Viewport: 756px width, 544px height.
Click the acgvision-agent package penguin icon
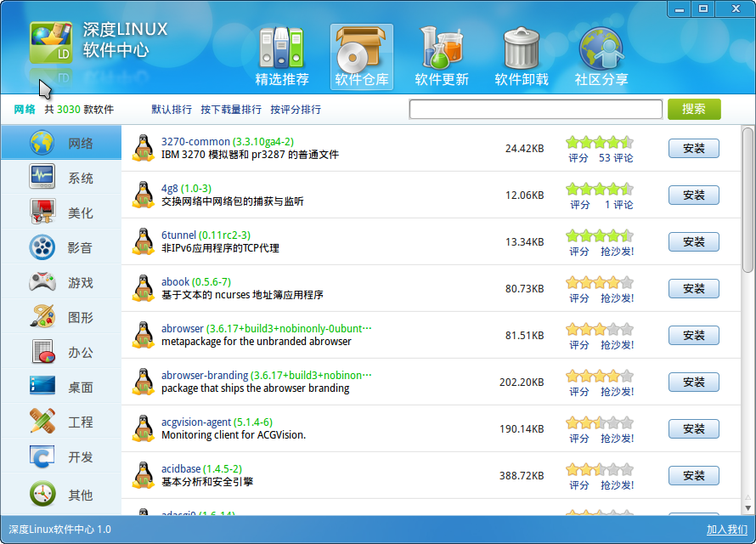click(144, 428)
